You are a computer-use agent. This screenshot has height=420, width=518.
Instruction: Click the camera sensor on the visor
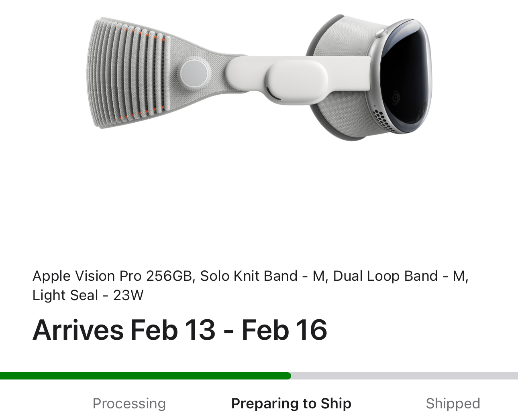click(396, 97)
